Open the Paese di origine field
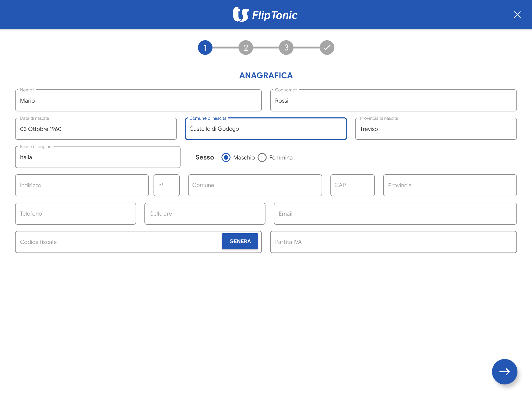 tap(98, 157)
